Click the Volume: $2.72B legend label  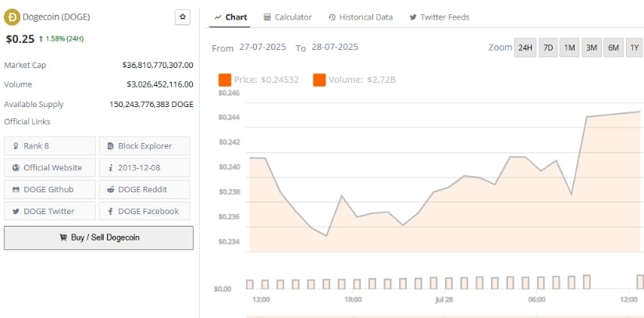[362, 80]
